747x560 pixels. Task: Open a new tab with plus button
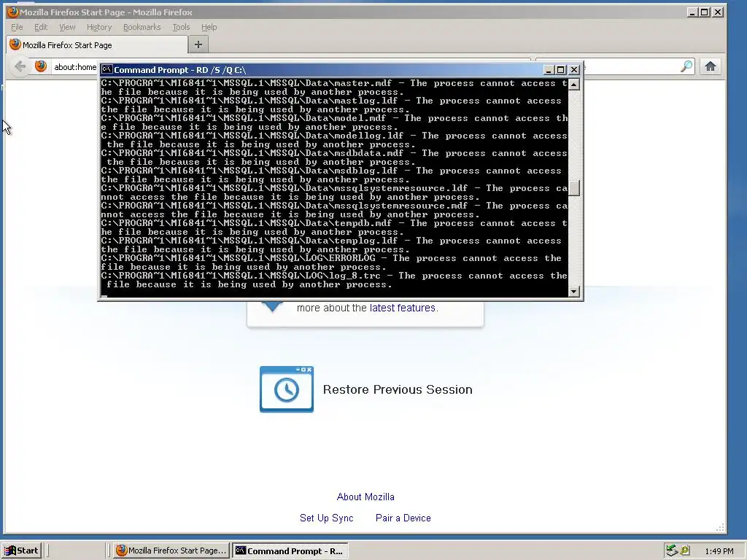pyautogui.click(x=198, y=44)
